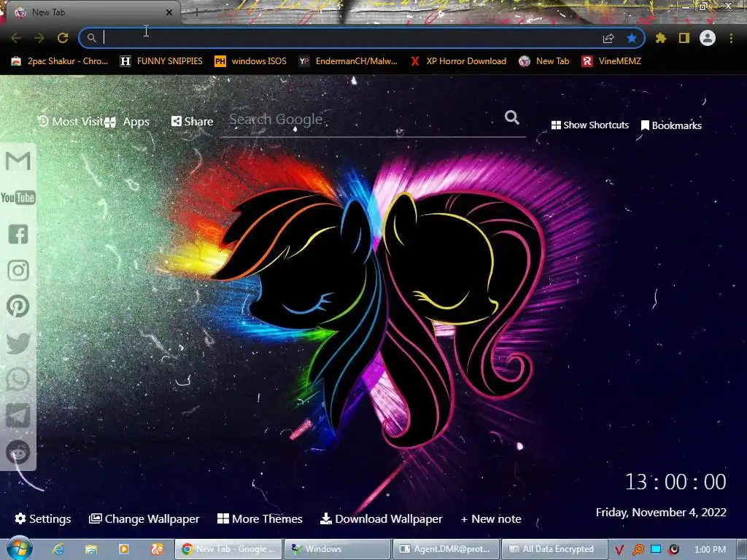
Task: Open the Chrome profile avatar
Action: coord(708,38)
